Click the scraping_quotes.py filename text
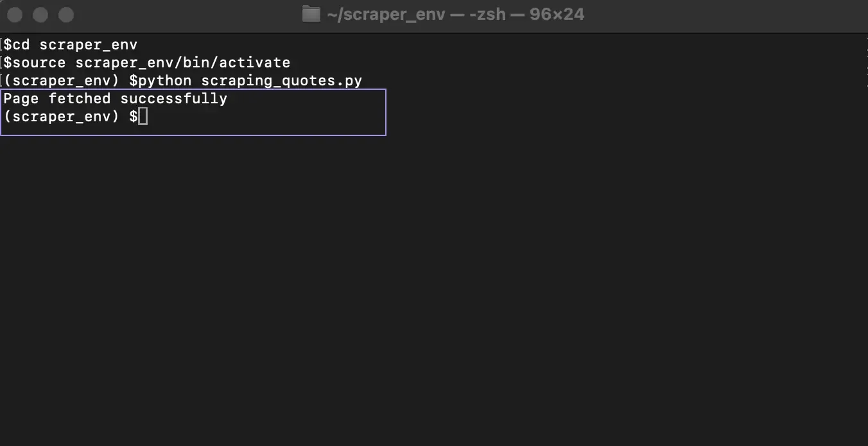The image size is (868, 446). 282,80
